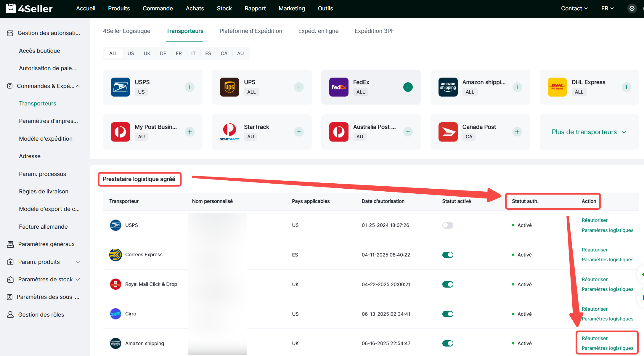Open the FR language dropdown
The width and height of the screenshot is (644, 356).
[x=607, y=9]
